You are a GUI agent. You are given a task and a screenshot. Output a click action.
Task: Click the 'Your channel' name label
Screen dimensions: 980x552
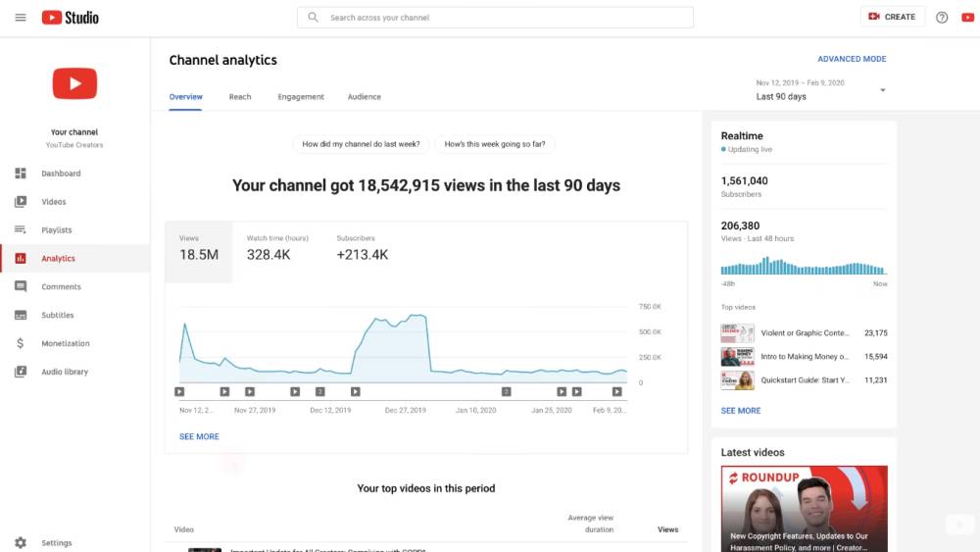click(x=74, y=132)
